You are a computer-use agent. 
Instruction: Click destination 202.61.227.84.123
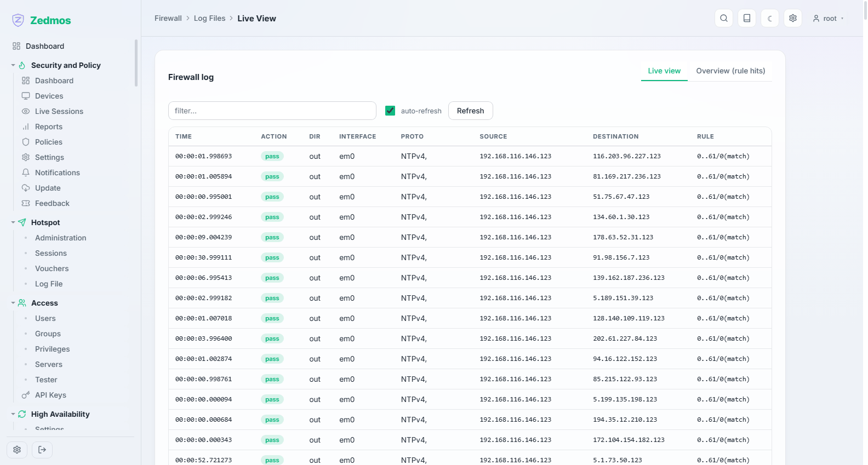625,338
